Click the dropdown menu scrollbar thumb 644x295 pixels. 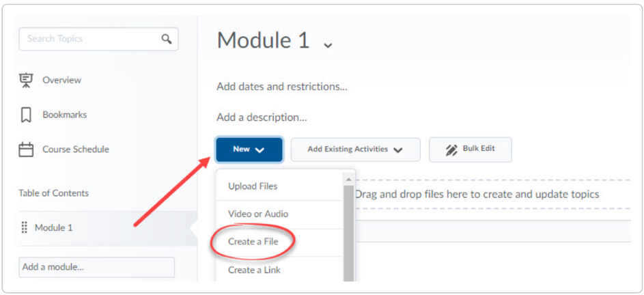(x=348, y=234)
